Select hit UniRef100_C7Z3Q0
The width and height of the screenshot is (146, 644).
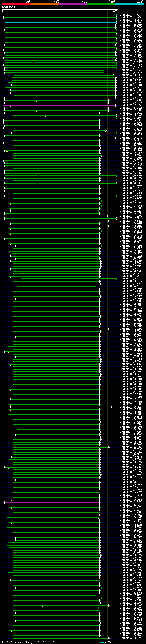click(131, 118)
